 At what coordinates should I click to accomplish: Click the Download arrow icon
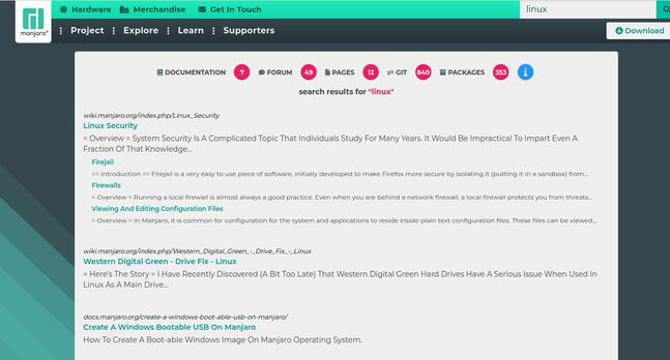(x=619, y=31)
